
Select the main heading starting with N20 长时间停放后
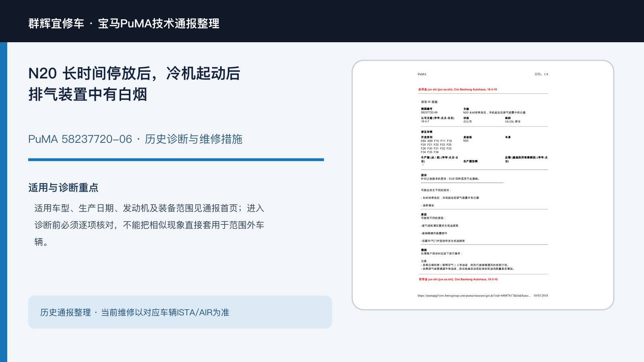134,84
